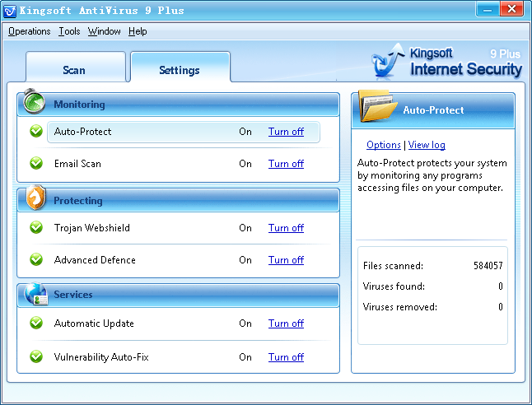
Task: Open Auto-Protect Options link
Action: pos(384,145)
